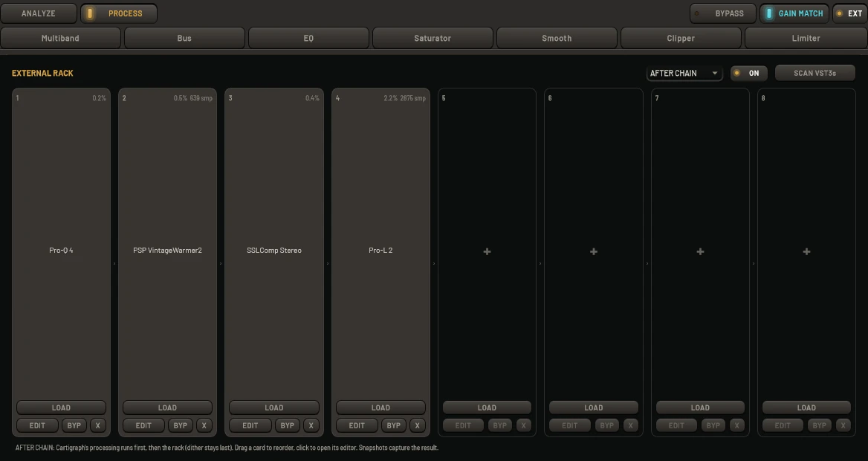Image resolution: width=868 pixels, height=461 pixels.
Task: Toggle the BYPASS switch in the top bar
Action: point(722,13)
